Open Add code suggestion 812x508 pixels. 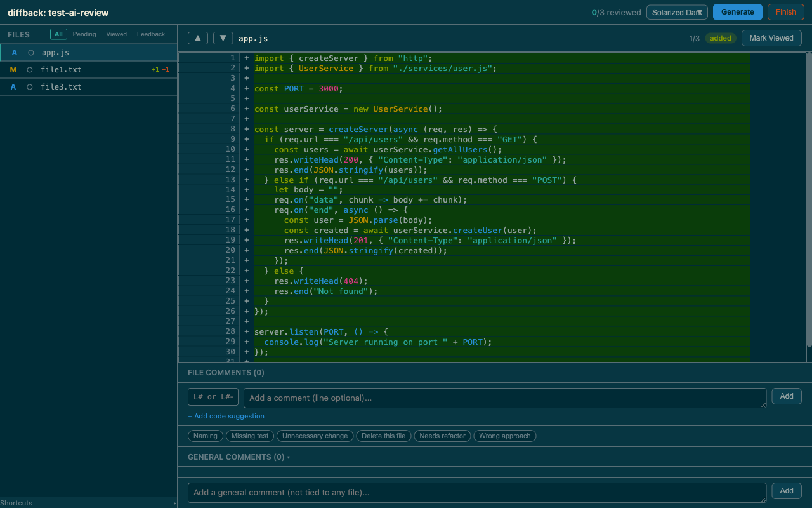pyautogui.click(x=226, y=416)
